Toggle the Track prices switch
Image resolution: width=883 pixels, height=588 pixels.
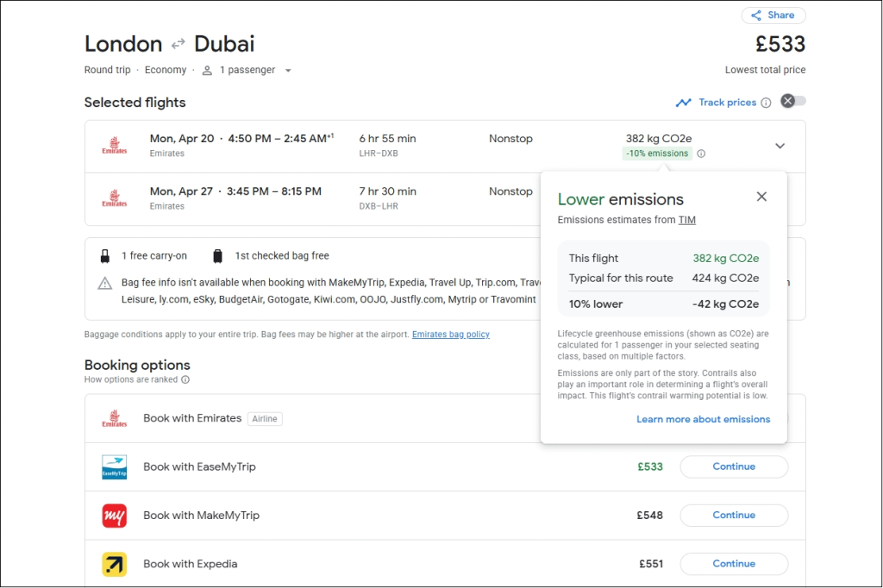[x=793, y=102]
